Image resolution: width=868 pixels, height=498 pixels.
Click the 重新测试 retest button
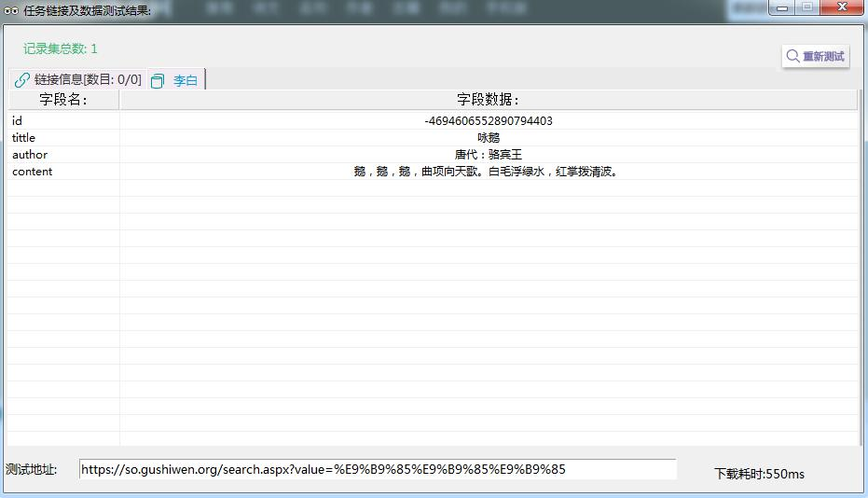pyautogui.click(x=816, y=56)
